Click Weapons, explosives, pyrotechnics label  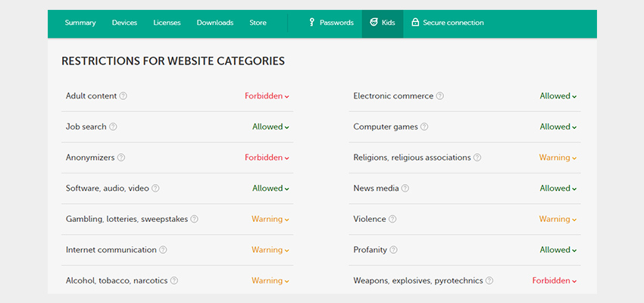click(417, 281)
